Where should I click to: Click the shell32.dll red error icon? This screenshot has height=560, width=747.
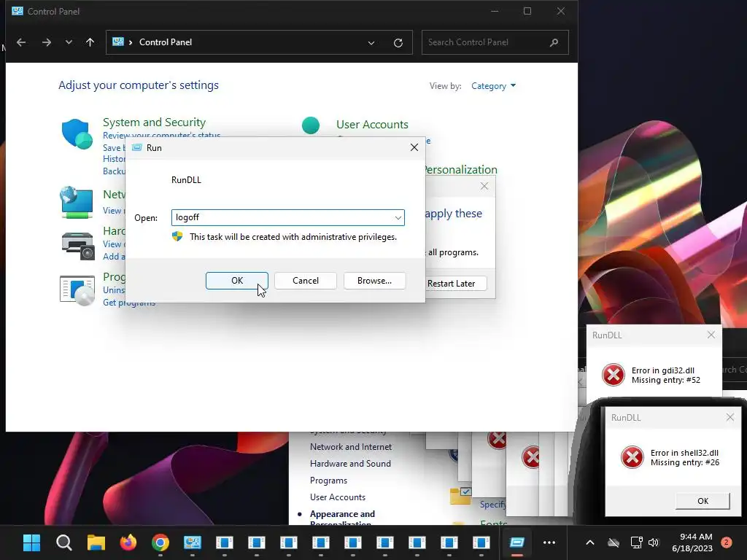pos(632,457)
